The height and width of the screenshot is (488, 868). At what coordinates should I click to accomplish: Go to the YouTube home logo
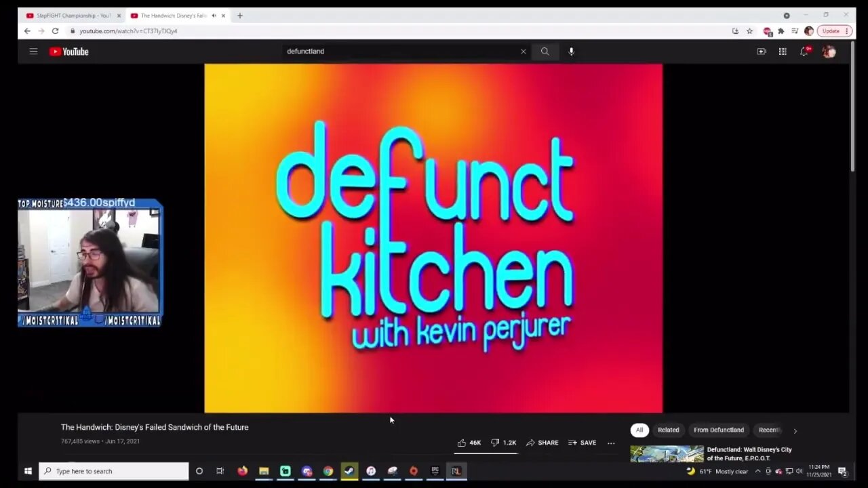click(x=69, y=52)
